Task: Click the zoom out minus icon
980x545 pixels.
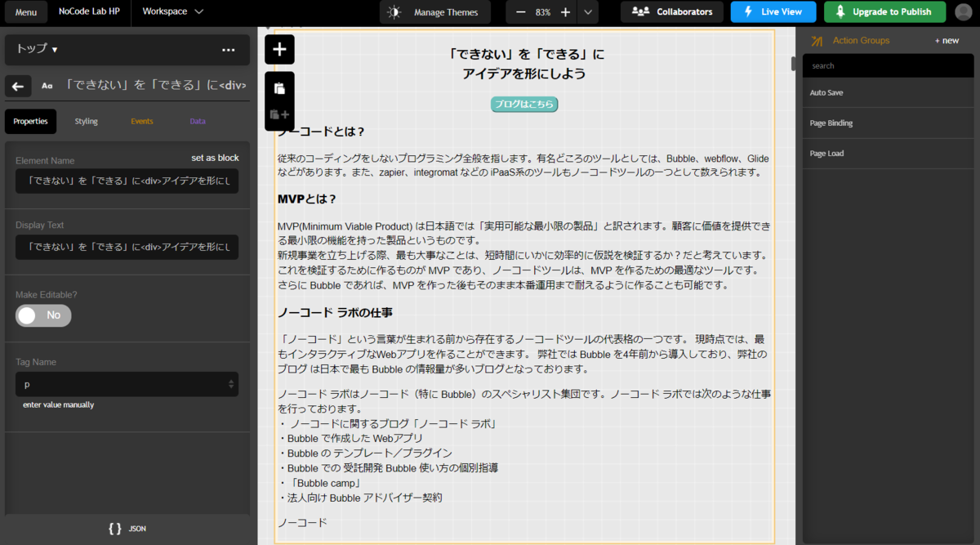Action: 520,12
